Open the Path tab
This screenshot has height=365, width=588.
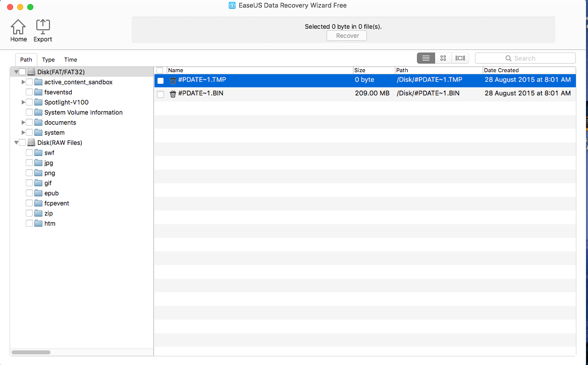[26, 60]
